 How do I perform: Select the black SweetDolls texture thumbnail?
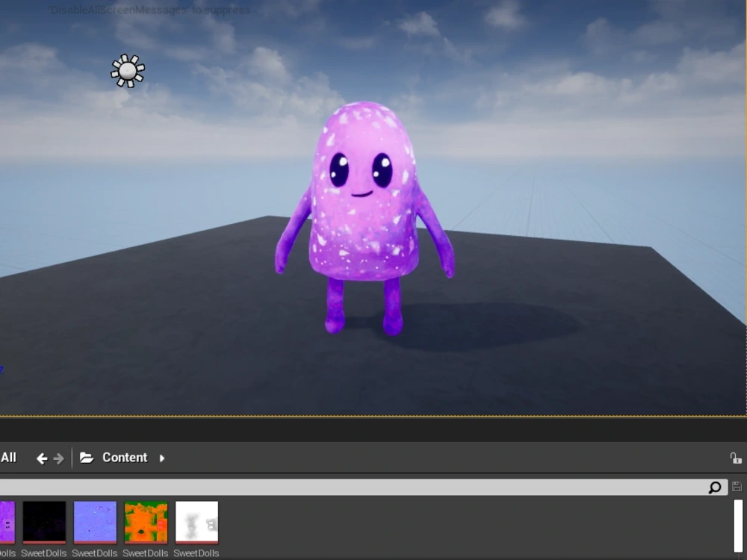44,522
